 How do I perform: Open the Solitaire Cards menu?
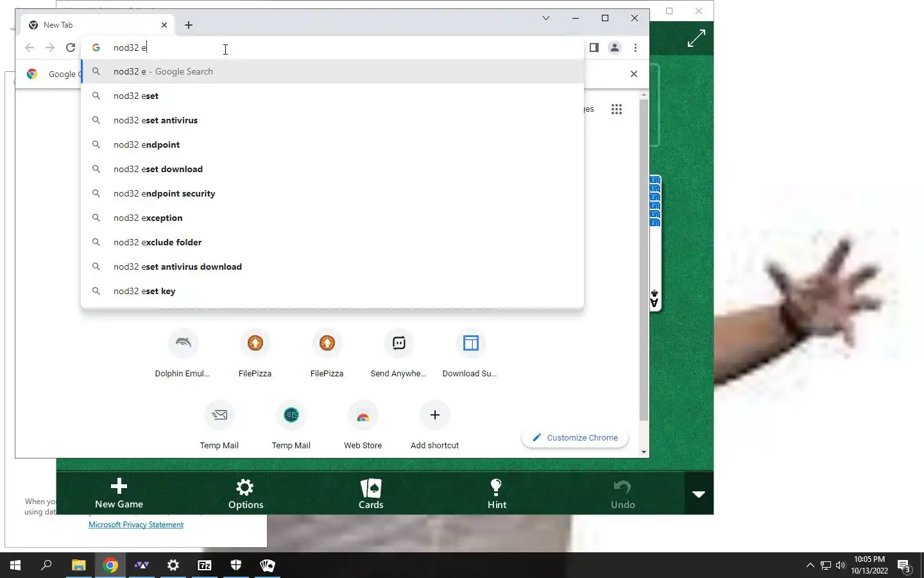click(371, 494)
